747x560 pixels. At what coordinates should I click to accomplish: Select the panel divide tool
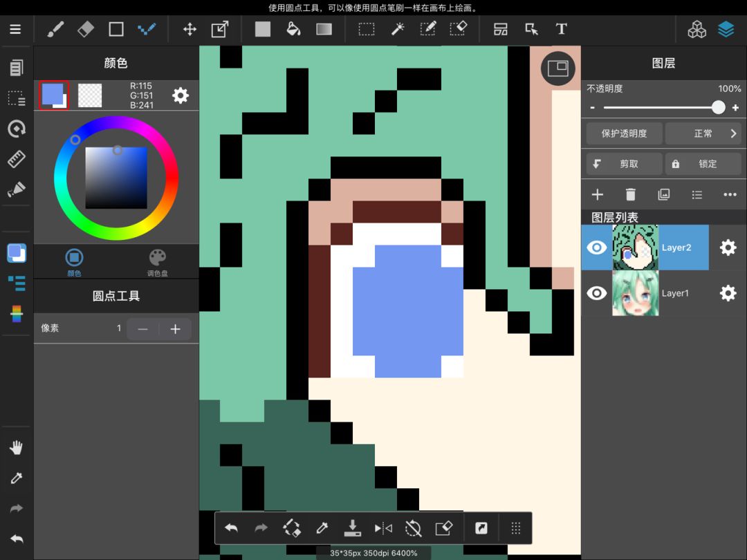tap(500, 29)
